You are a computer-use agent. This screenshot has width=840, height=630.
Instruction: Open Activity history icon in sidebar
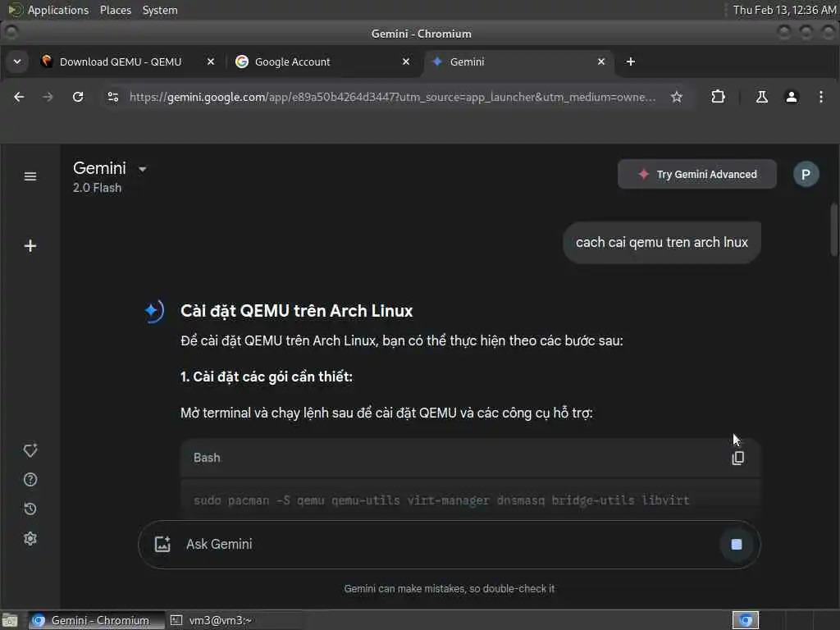point(30,509)
